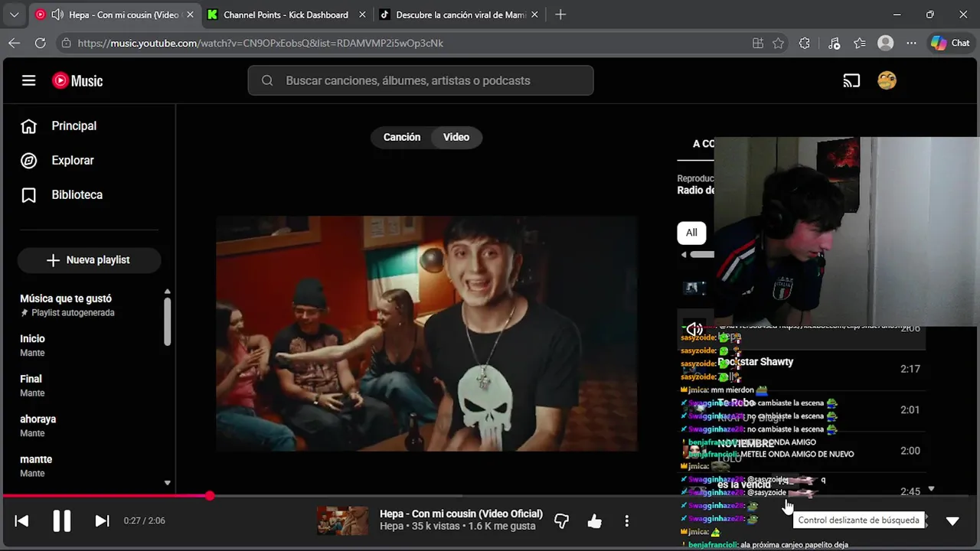980x551 pixels.
Task: Close the Kick Dashboard tab
Action: point(363,15)
